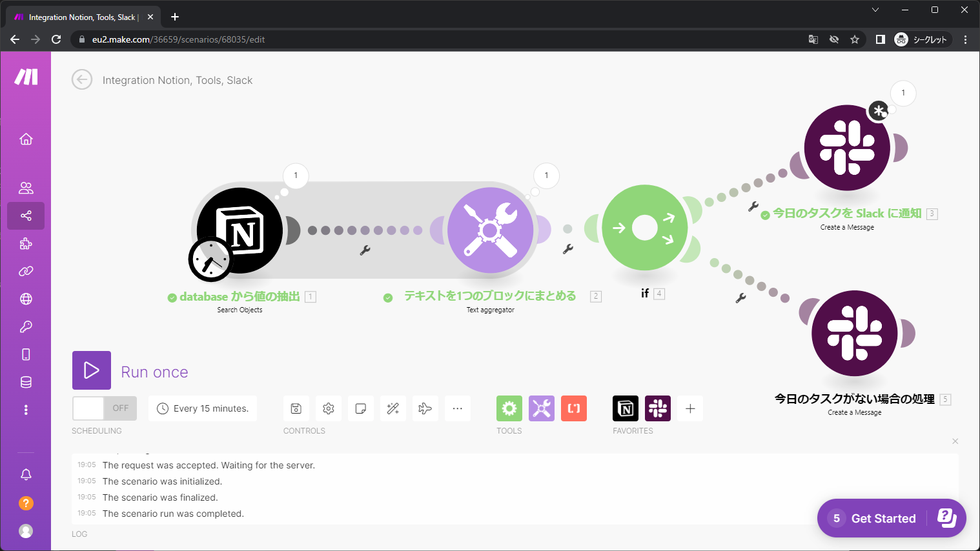Image resolution: width=980 pixels, height=551 pixels.
Task: Open the green router if module
Action: click(644, 228)
